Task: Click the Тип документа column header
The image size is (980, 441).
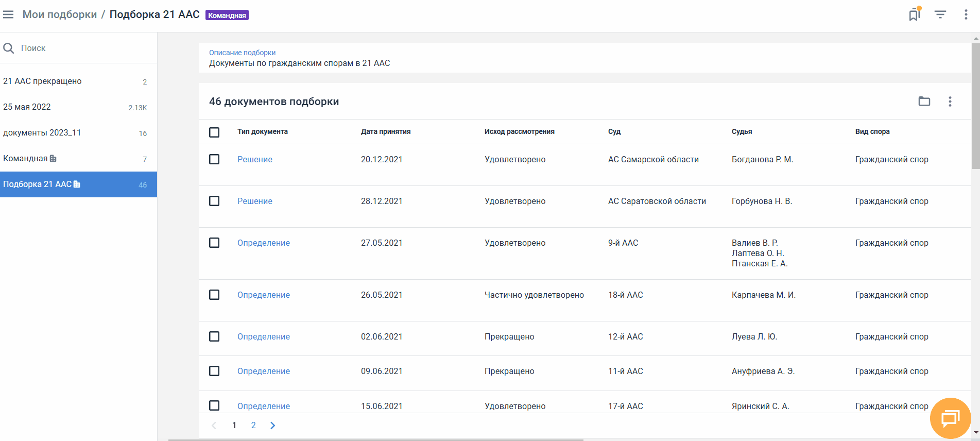Action: pyautogui.click(x=263, y=132)
